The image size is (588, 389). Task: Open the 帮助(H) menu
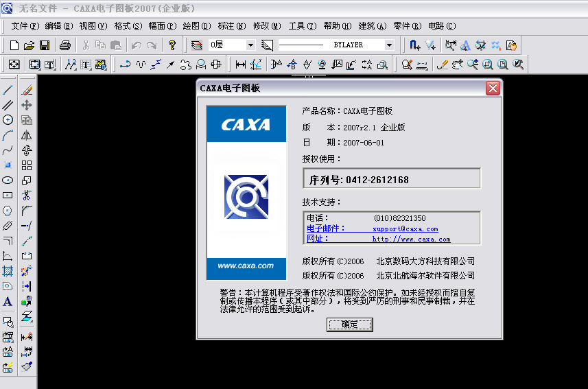[338, 26]
